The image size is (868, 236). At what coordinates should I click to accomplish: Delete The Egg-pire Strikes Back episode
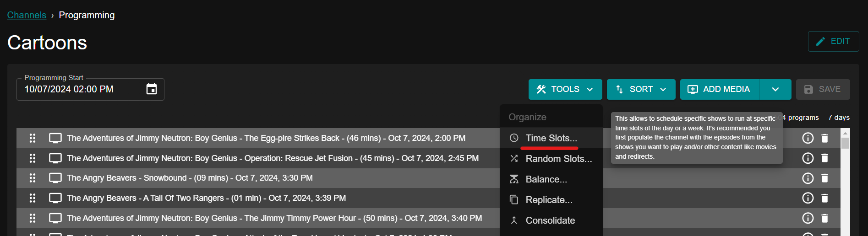(x=824, y=138)
